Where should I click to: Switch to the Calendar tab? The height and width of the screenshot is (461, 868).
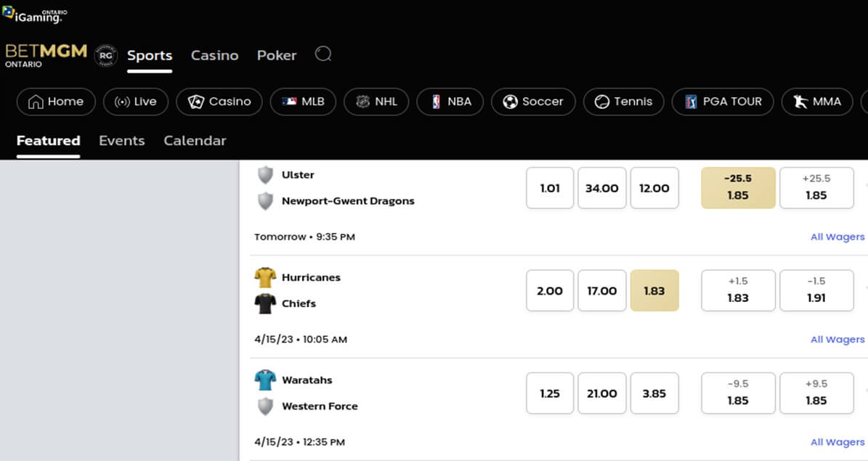click(195, 141)
